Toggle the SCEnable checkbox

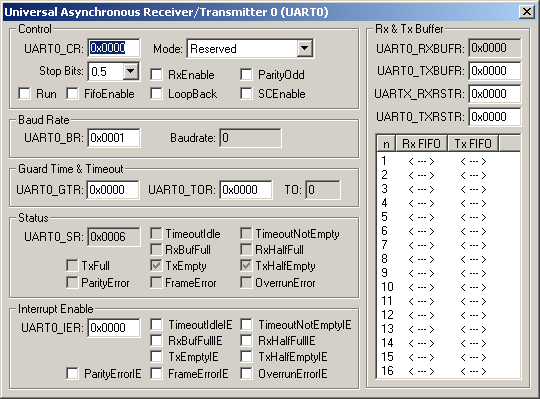click(x=246, y=93)
